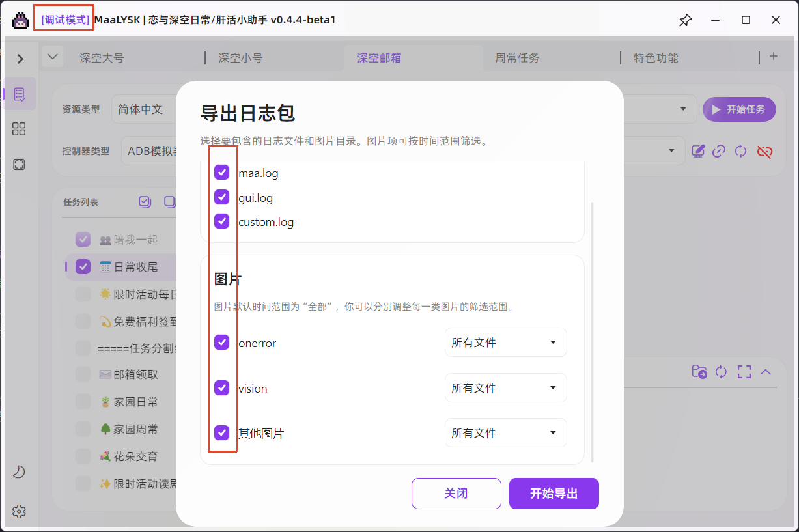Open the task list sidebar icon

click(19, 94)
